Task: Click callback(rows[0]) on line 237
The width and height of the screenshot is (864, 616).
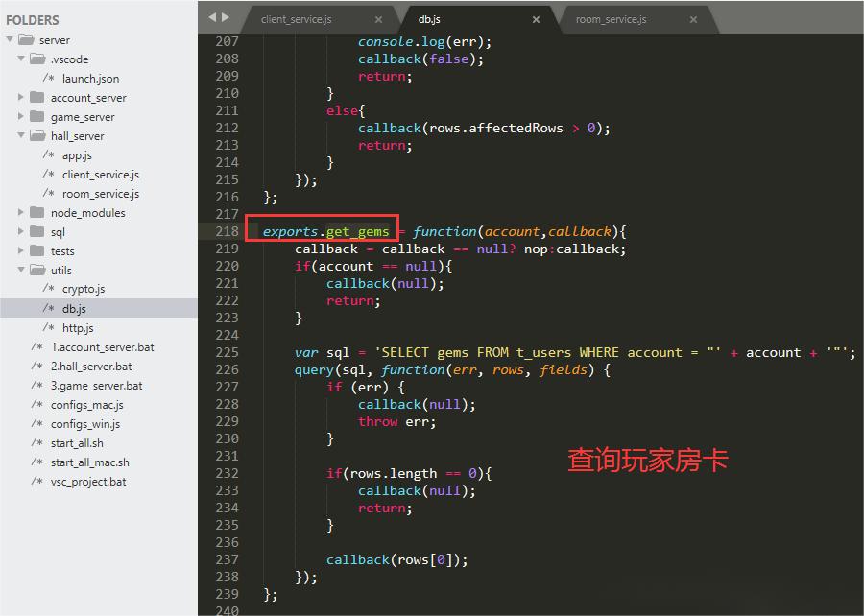Action: click(393, 559)
